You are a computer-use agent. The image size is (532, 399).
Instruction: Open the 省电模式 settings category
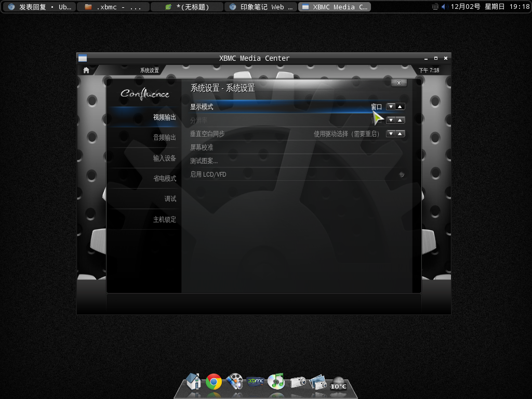pos(144,179)
